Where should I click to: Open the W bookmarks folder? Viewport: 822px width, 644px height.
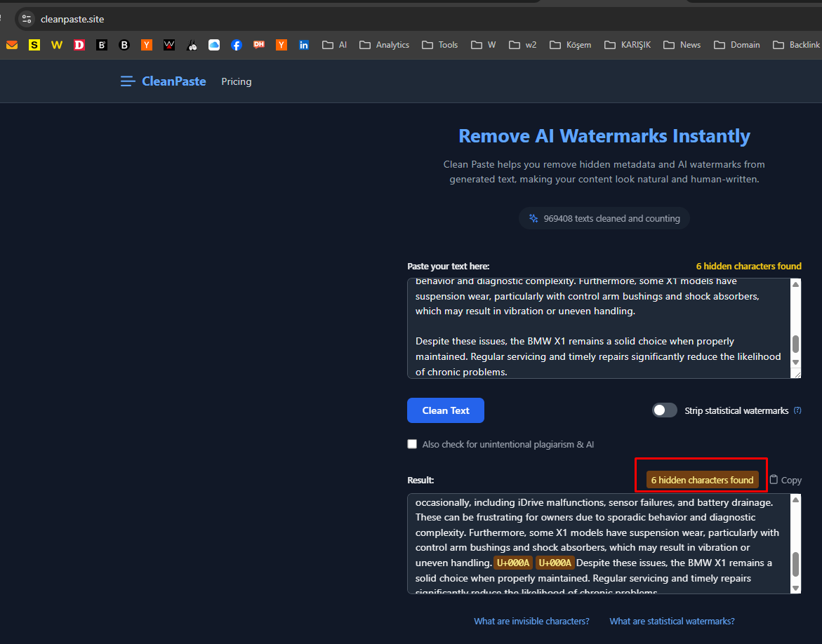[484, 45]
